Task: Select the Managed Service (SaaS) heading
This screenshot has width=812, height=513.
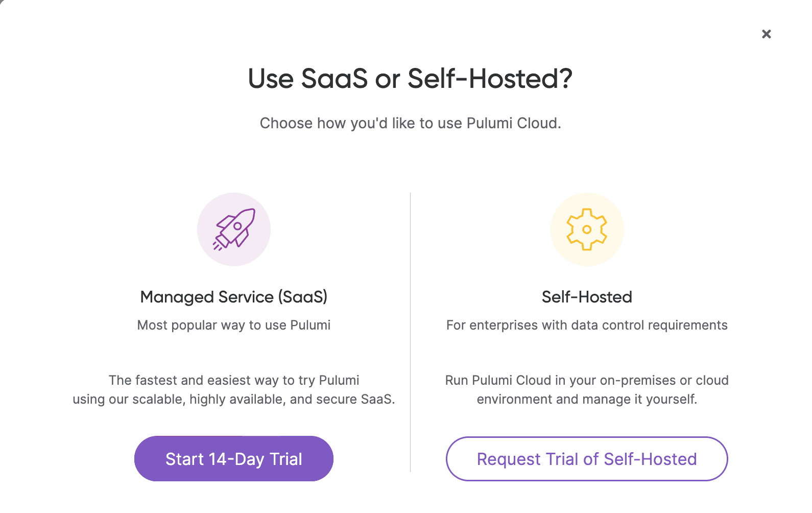Action: [x=234, y=297]
